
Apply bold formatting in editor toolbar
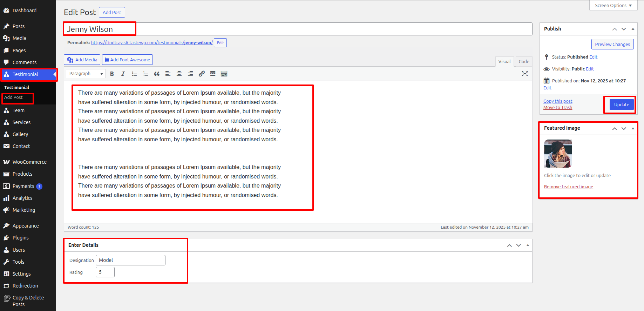point(112,74)
